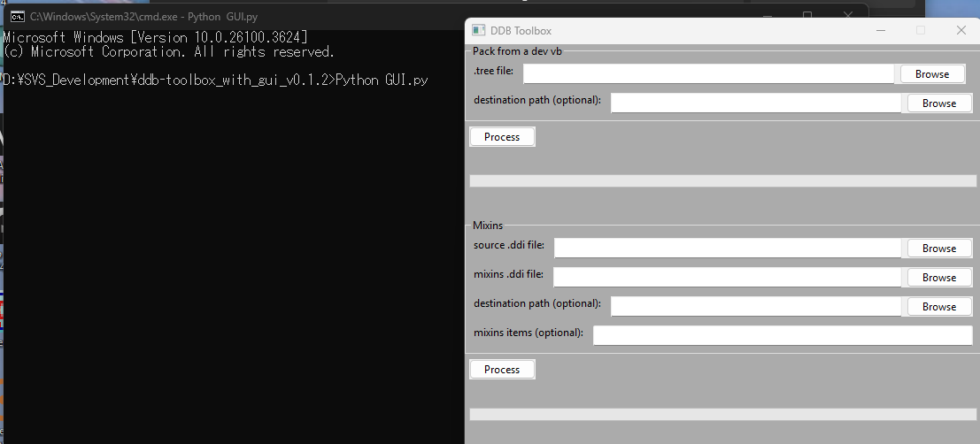Click Pack section destination path field
Image resolution: width=980 pixels, height=444 pixels.
[x=756, y=103]
